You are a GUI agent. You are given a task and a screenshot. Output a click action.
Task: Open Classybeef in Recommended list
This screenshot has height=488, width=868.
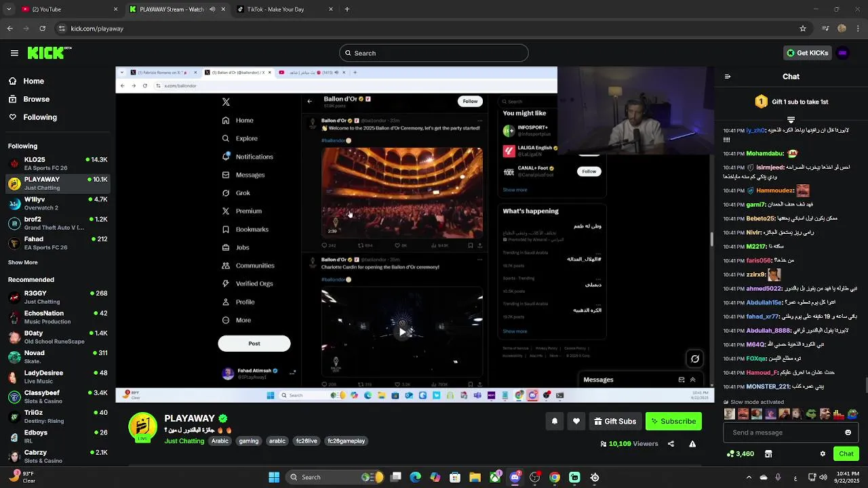pyautogui.click(x=58, y=396)
